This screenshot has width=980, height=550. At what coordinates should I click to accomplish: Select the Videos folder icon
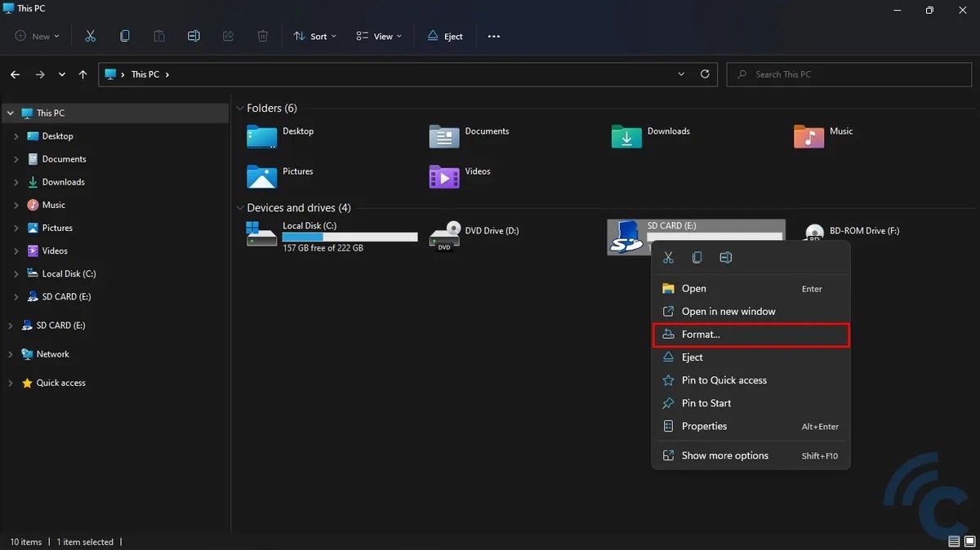pyautogui.click(x=444, y=176)
